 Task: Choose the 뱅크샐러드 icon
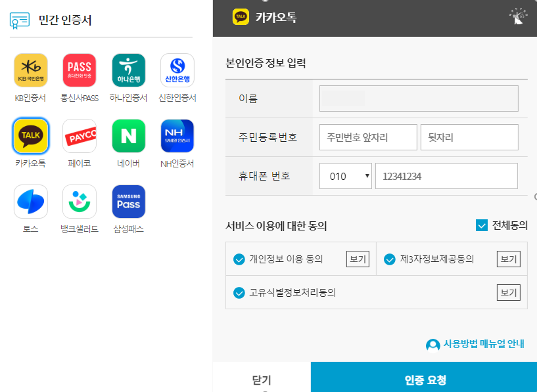80,202
